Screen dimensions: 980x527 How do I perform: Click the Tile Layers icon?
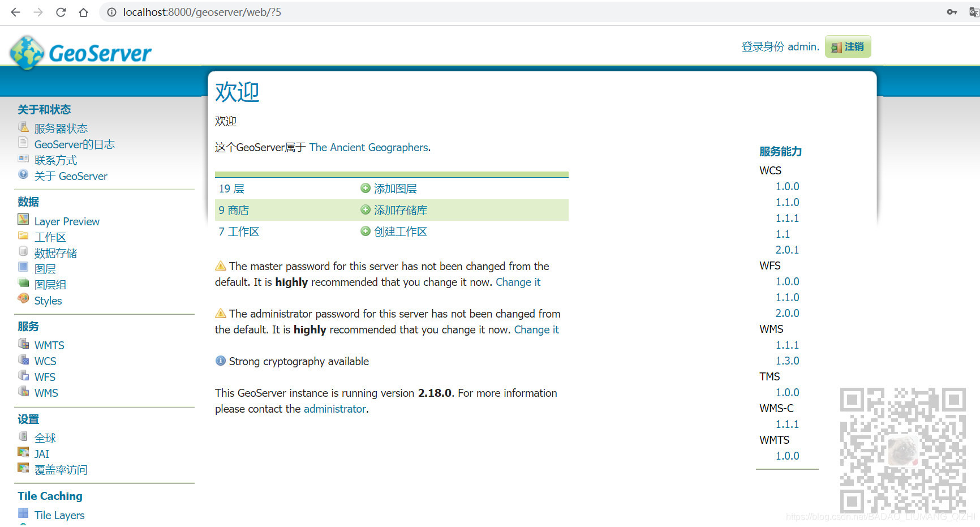tap(23, 513)
